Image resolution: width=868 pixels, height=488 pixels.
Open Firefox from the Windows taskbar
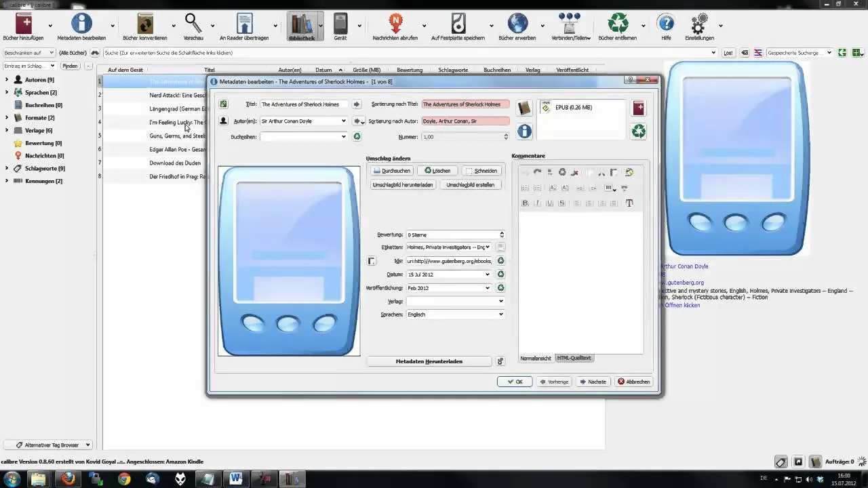click(67, 479)
